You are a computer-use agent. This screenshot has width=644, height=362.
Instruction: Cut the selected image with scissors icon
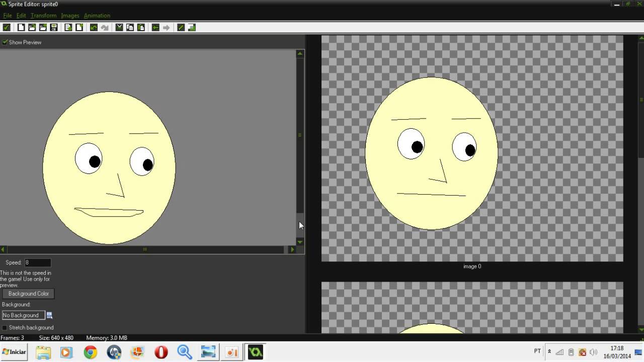click(119, 28)
